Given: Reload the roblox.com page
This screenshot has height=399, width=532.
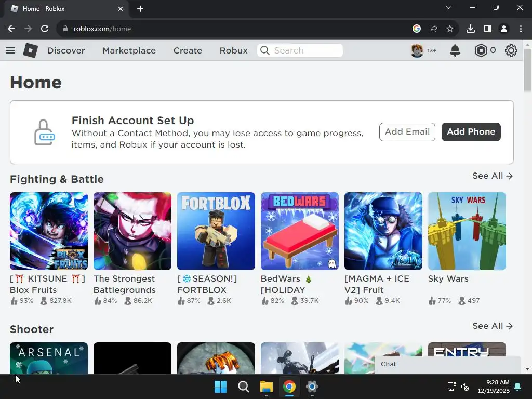Looking at the screenshot, I should pyautogui.click(x=45, y=29).
